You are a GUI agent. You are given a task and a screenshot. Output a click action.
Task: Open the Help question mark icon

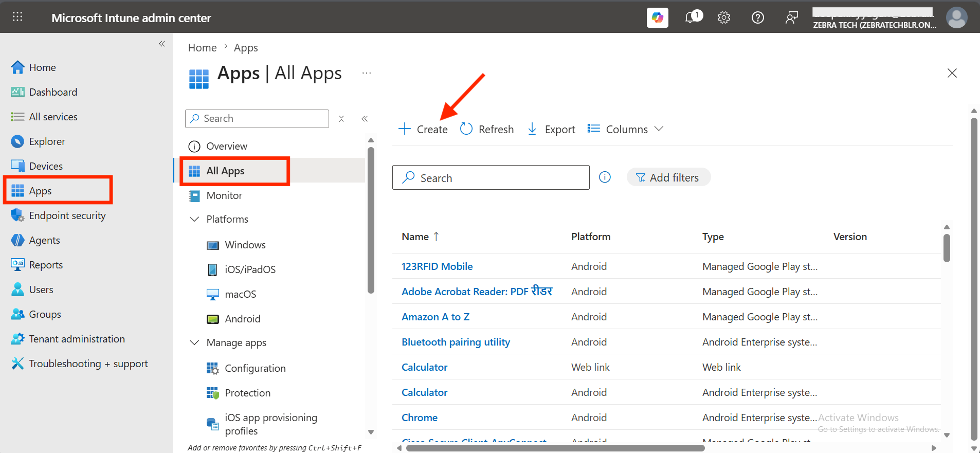(758, 17)
